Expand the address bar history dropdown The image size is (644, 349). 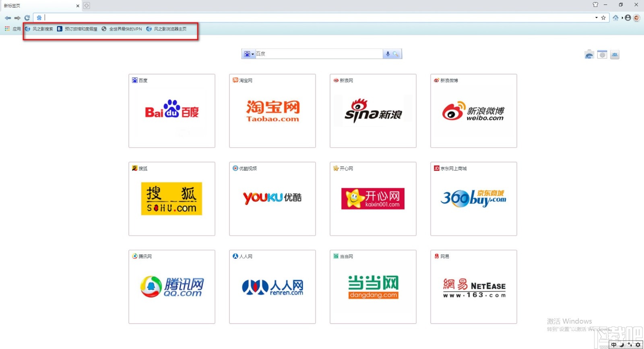click(597, 18)
